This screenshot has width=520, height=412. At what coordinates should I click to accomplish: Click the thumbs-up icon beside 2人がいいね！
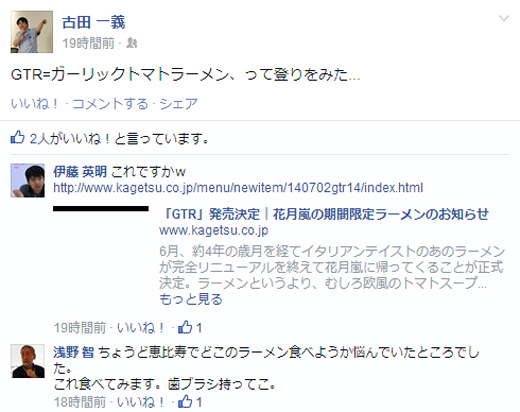pyautogui.click(x=18, y=137)
